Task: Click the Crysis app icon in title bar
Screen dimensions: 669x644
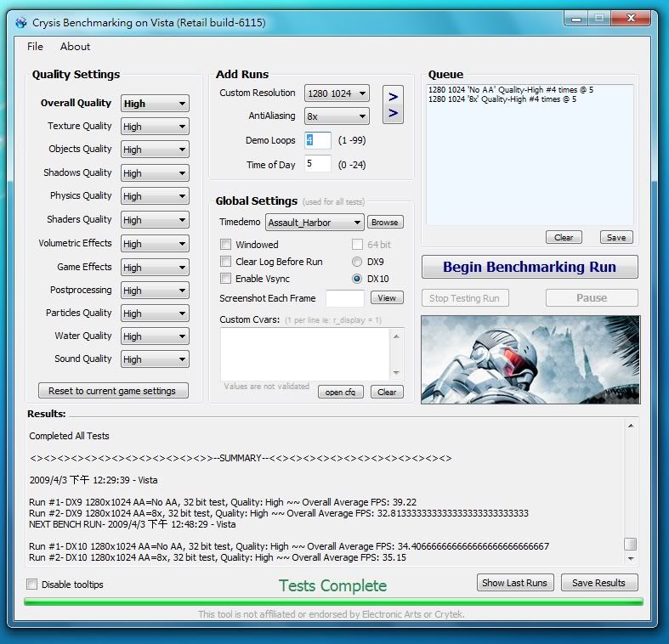Action: pos(21,22)
